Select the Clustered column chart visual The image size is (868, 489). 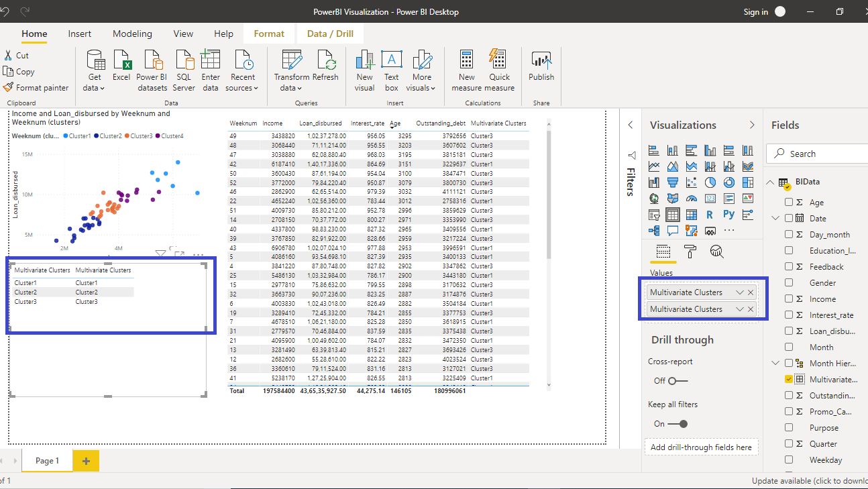(710, 150)
